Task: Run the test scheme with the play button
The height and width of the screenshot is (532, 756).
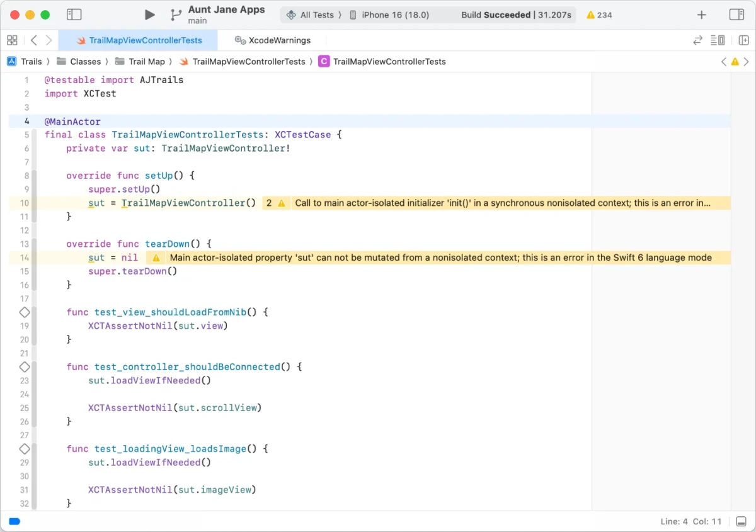Action: 149,14
